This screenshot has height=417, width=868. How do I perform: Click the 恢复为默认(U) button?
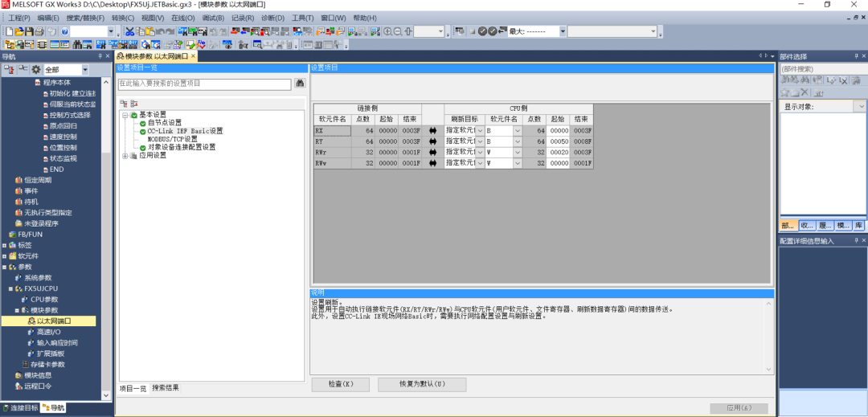click(422, 384)
